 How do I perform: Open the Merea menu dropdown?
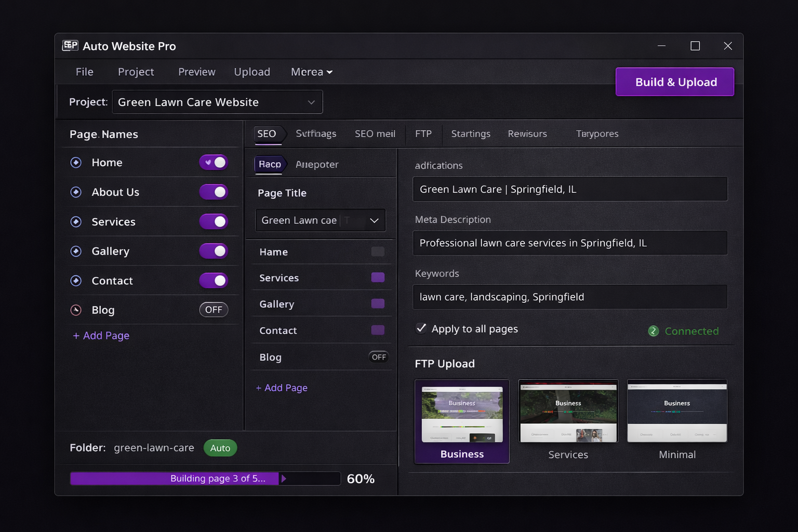click(x=311, y=72)
